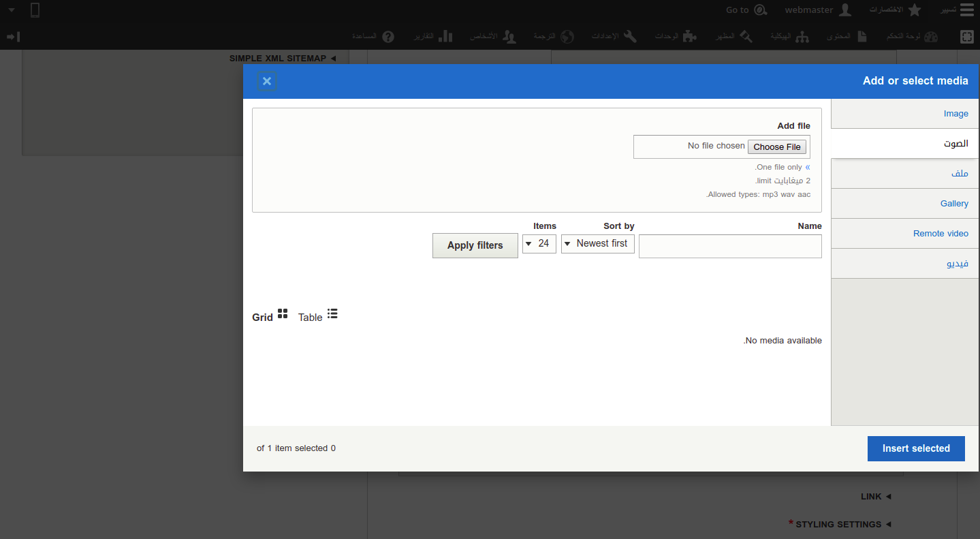This screenshot has height=539, width=980.
Task: Click the Translation globe icon
Action: tap(567, 37)
